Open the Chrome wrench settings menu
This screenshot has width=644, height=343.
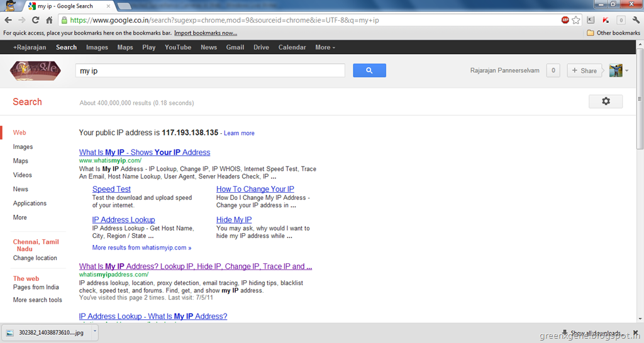tap(636, 20)
